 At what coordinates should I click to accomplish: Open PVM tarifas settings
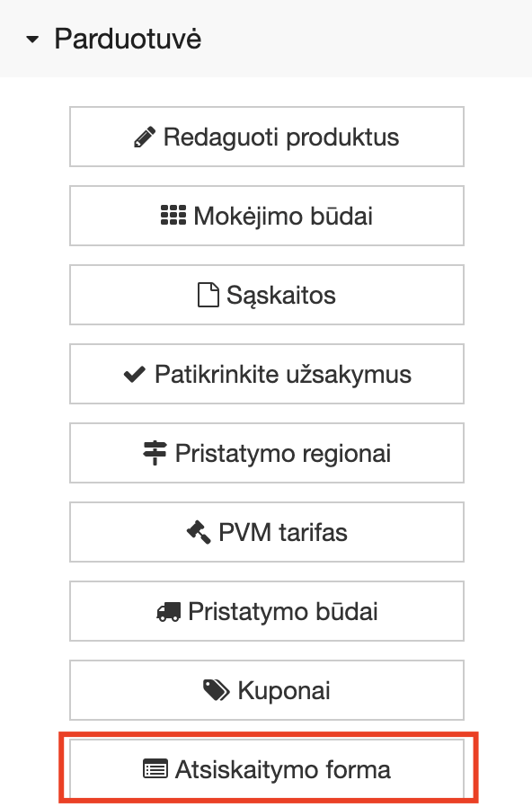266,531
